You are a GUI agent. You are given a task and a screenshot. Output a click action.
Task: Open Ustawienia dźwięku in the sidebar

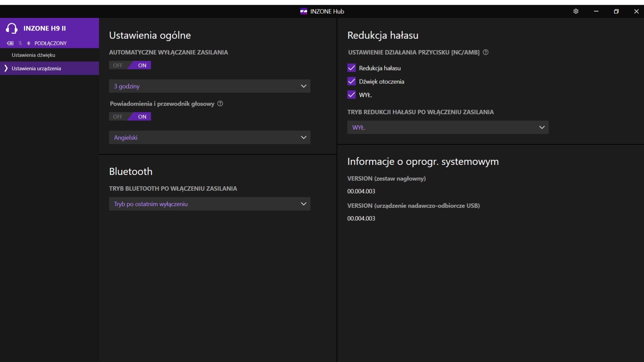[x=34, y=55]
